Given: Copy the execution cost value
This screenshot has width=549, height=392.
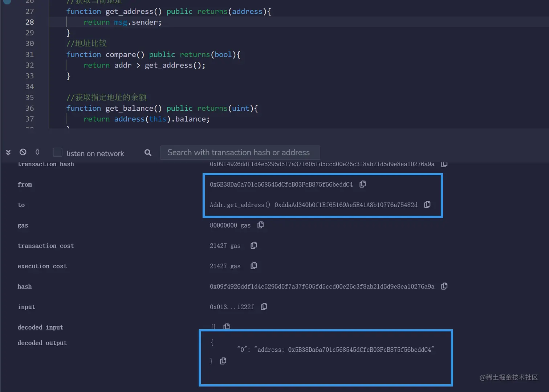Looking at the screenshot, I should [x=254, y=266].
